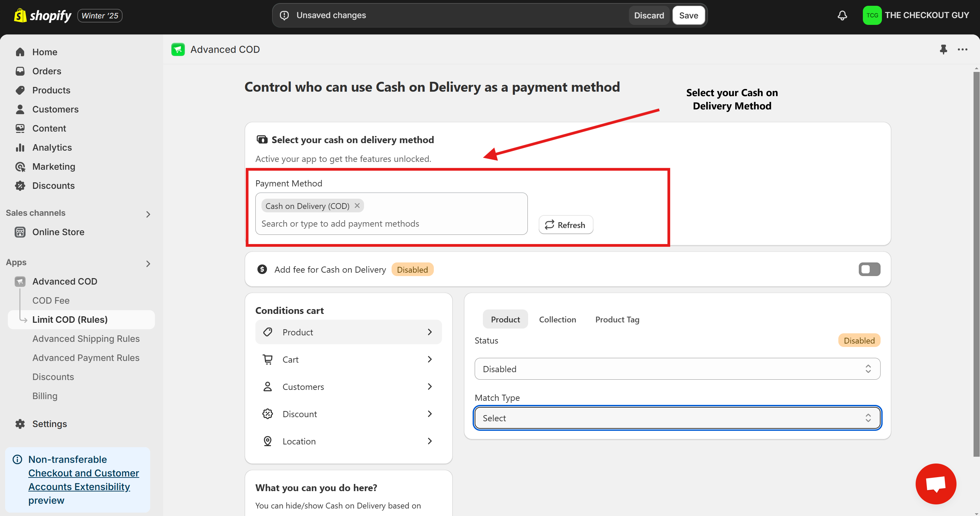Open Checkout and Customer Accounts Extensibility link

pyautogui.click(x=84, y=480)
